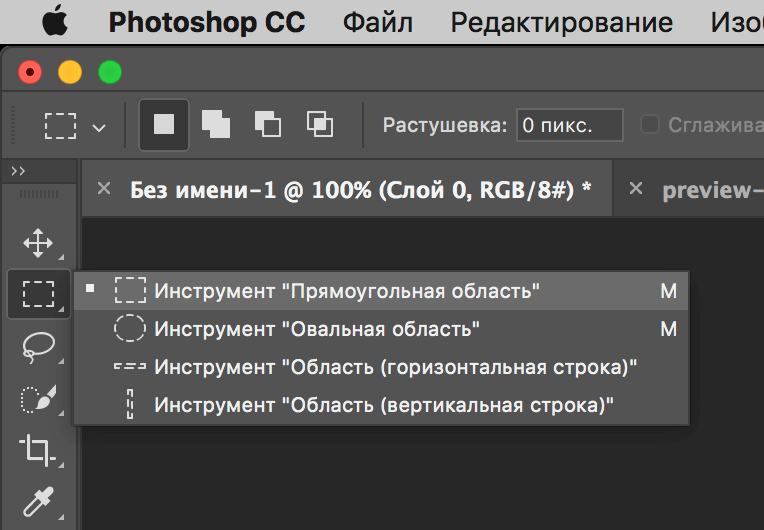The width and height of the screenshot is (764, 530).
Task: Select the Eyedropper tool
Action: (x=38, y=501)
